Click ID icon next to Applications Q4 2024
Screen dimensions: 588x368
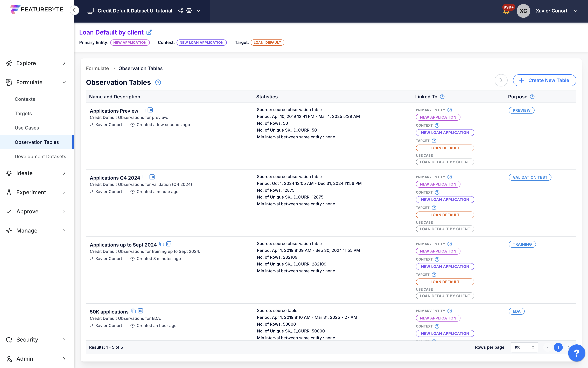pos(152,177)
